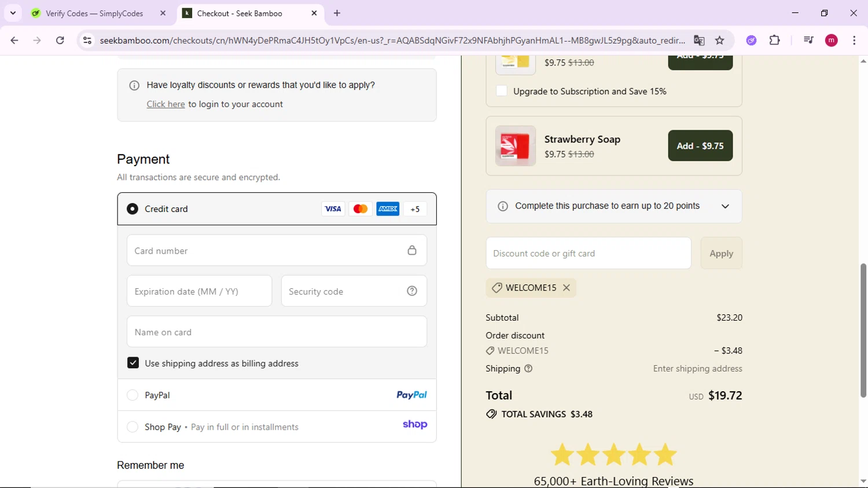Open the Shipping help question icon
Screen dimensions: 868x488
point(528,369)
